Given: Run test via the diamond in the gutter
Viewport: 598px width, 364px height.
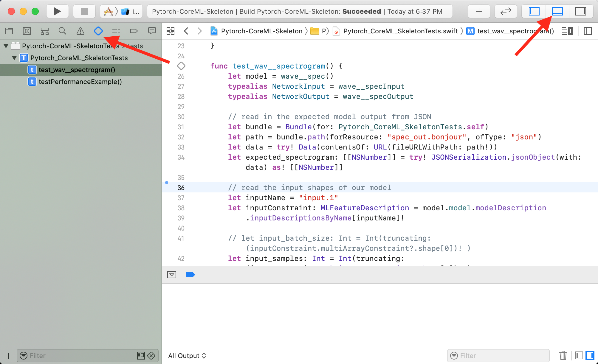Looking at the screenshot, I should pyautogui.click(x=181, y=66).
